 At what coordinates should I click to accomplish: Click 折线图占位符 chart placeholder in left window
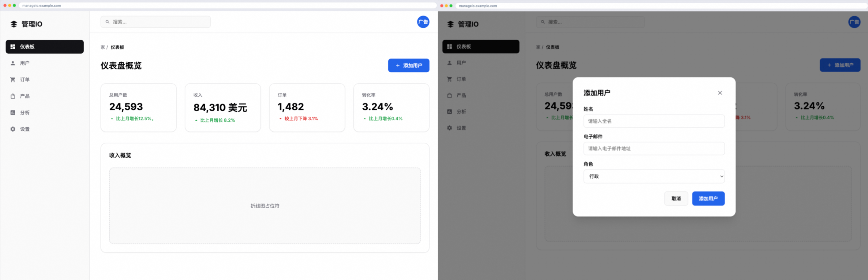tap(265, 205)
